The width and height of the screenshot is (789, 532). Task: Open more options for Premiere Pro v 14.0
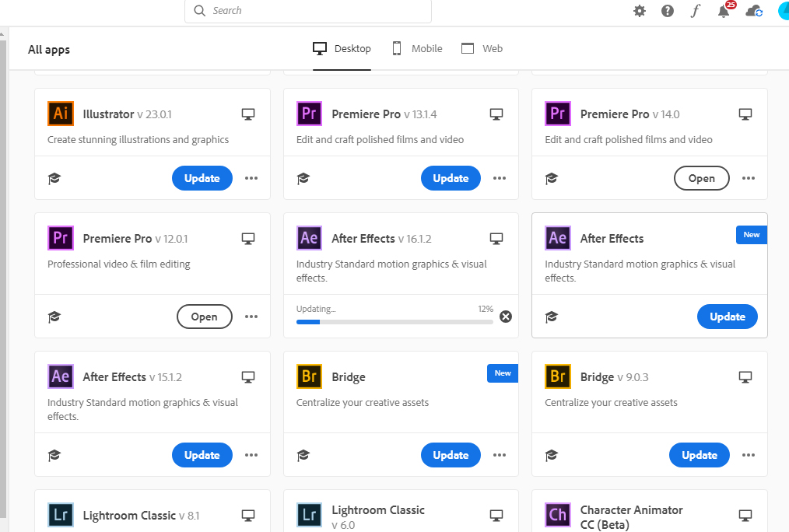point(748,178)
